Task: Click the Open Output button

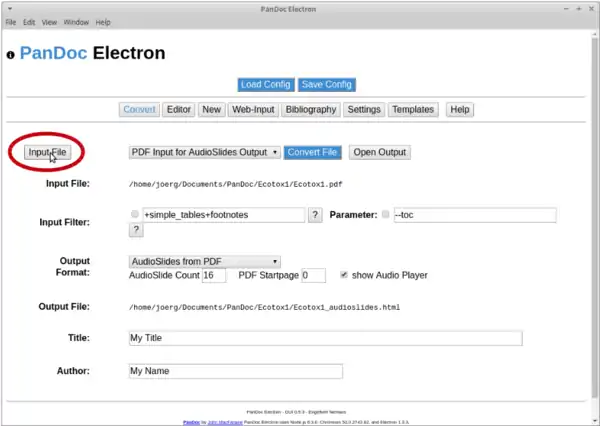Action: pos(379,152)
